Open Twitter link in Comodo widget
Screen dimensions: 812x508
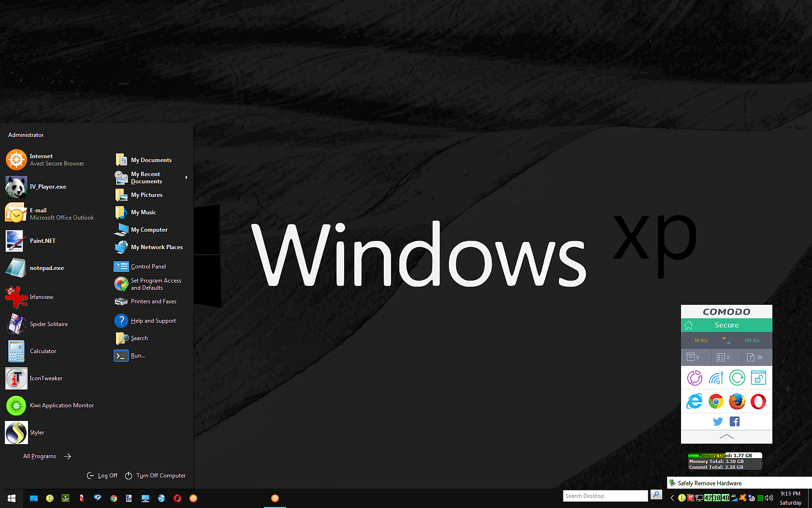(718, 421)
